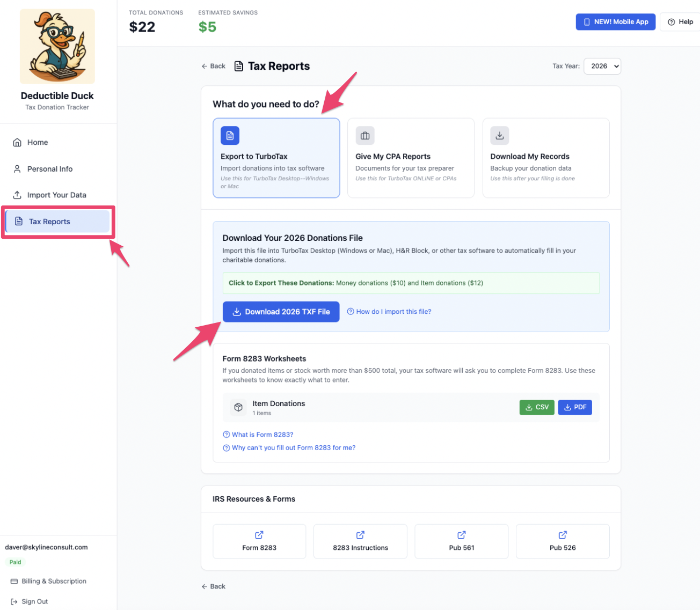Image resolution: width=700 pixels, height=610 pixels.
Task: Open the Tax Year dropdown
Action: (602, 67)
